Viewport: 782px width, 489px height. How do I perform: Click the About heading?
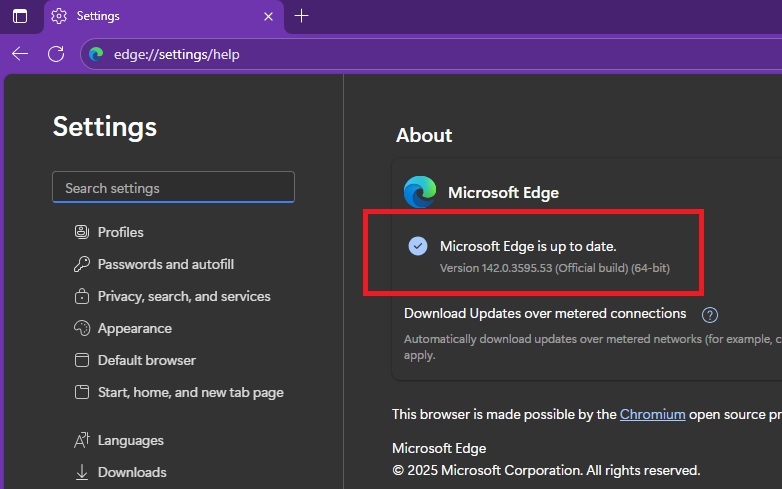(x=424, y=135)
